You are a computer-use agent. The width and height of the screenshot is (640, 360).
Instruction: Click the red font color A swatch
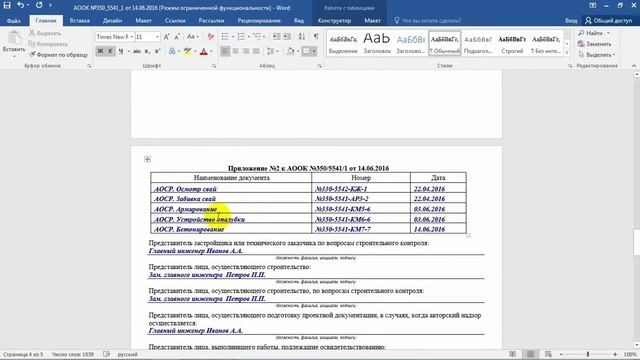point(204,51)
